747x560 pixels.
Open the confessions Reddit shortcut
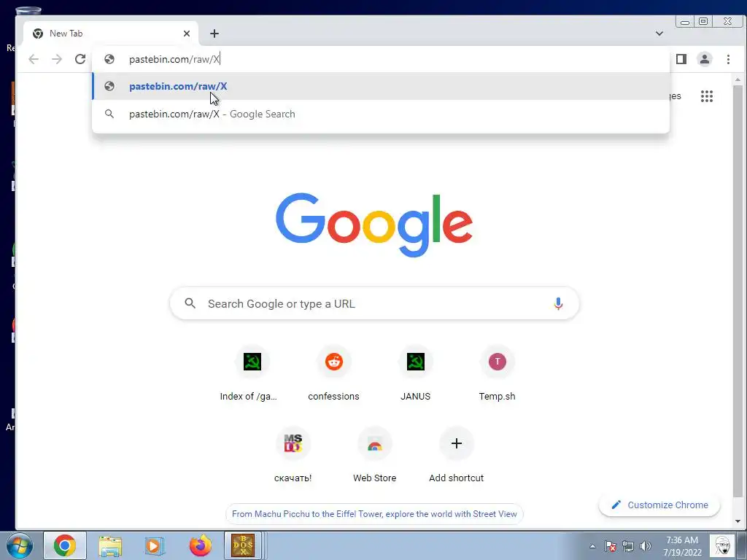point(334,374)
